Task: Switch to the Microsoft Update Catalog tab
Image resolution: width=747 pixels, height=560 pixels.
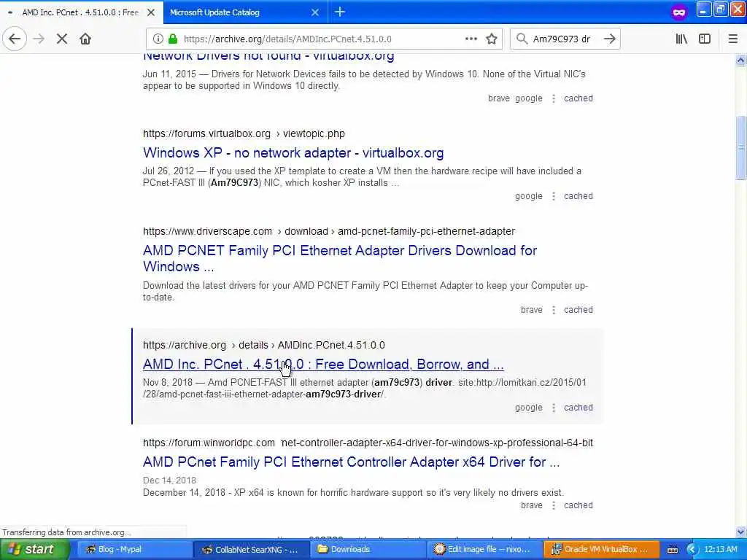Action: 245,12
